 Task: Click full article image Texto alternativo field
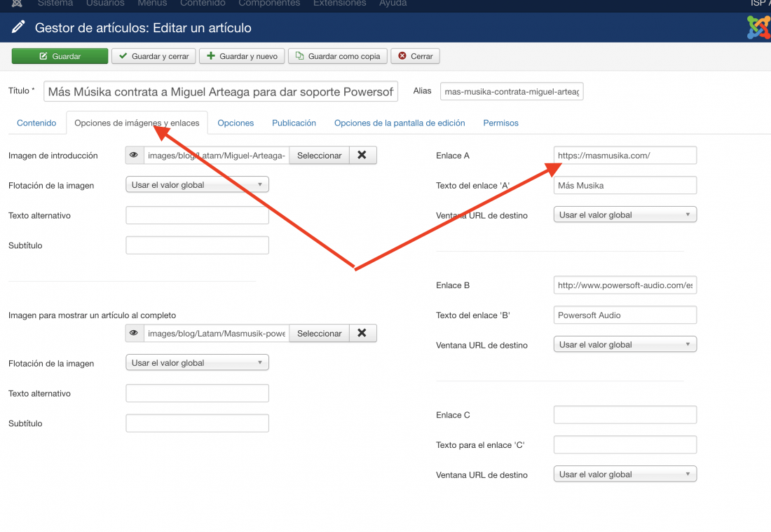(197, 393)
